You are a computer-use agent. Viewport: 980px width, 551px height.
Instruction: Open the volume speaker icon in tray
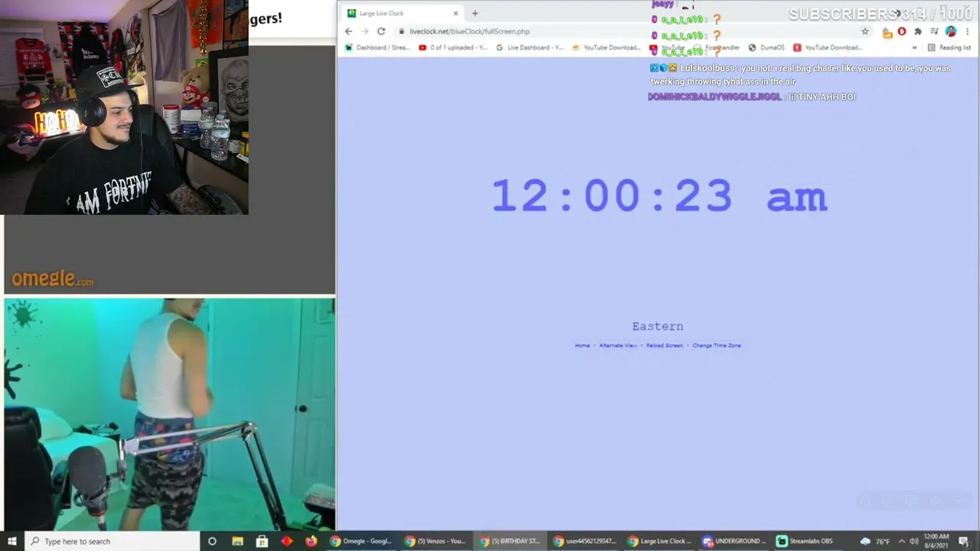click(913, 541)
